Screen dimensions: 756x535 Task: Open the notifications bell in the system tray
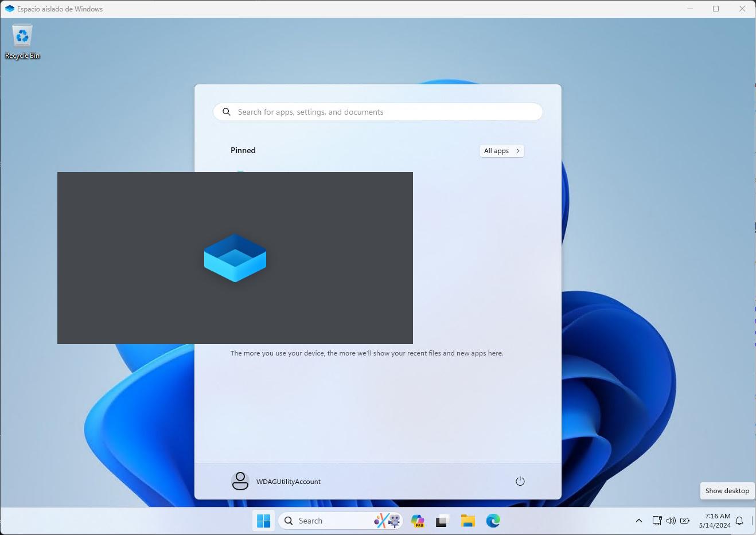(739, 521)
